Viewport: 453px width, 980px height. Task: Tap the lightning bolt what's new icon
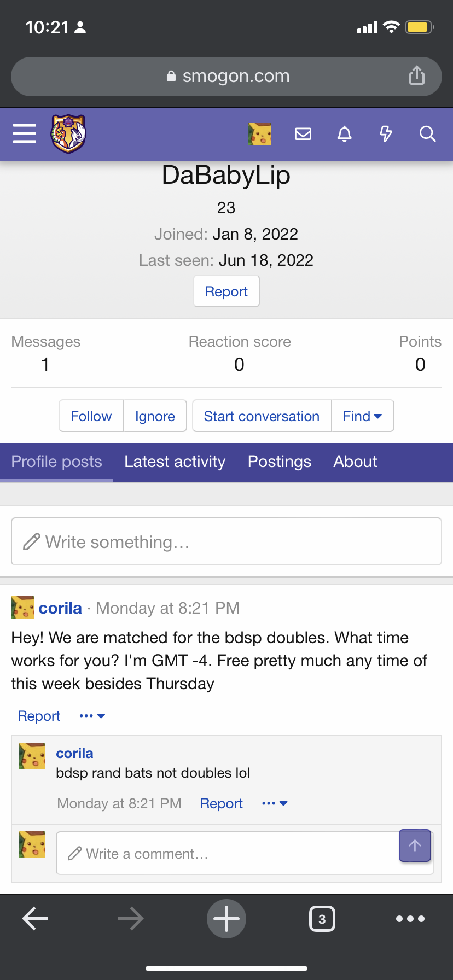(386, 134)
